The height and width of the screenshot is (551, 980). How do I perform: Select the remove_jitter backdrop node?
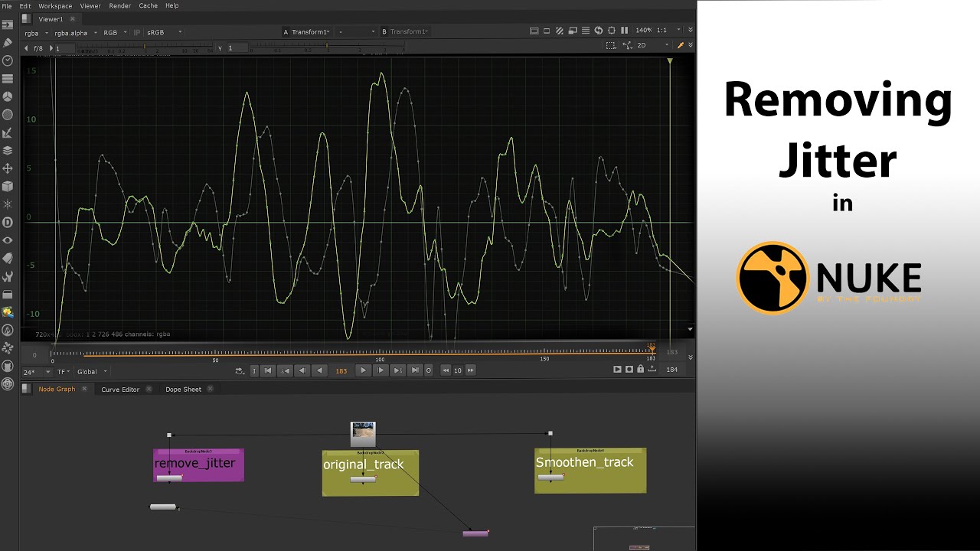pos(198,464)
